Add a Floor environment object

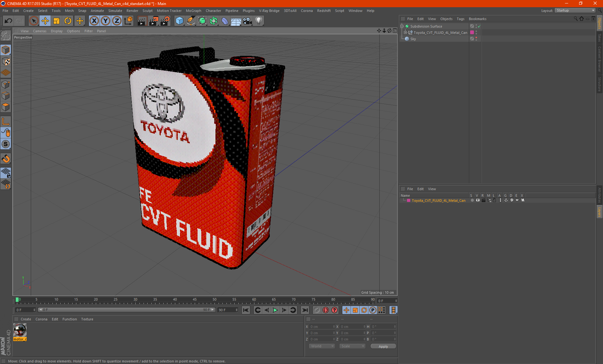point(236,21)
